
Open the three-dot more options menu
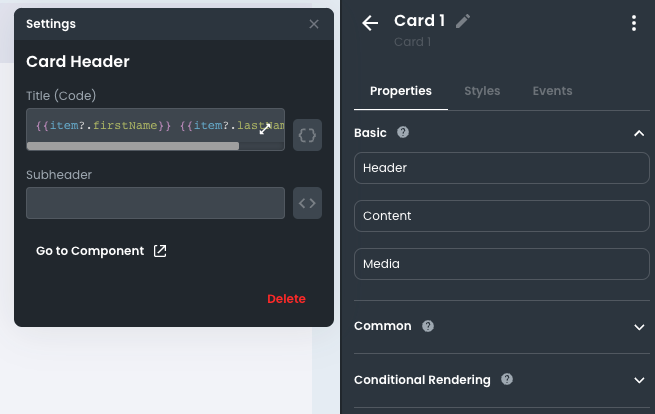633,23
